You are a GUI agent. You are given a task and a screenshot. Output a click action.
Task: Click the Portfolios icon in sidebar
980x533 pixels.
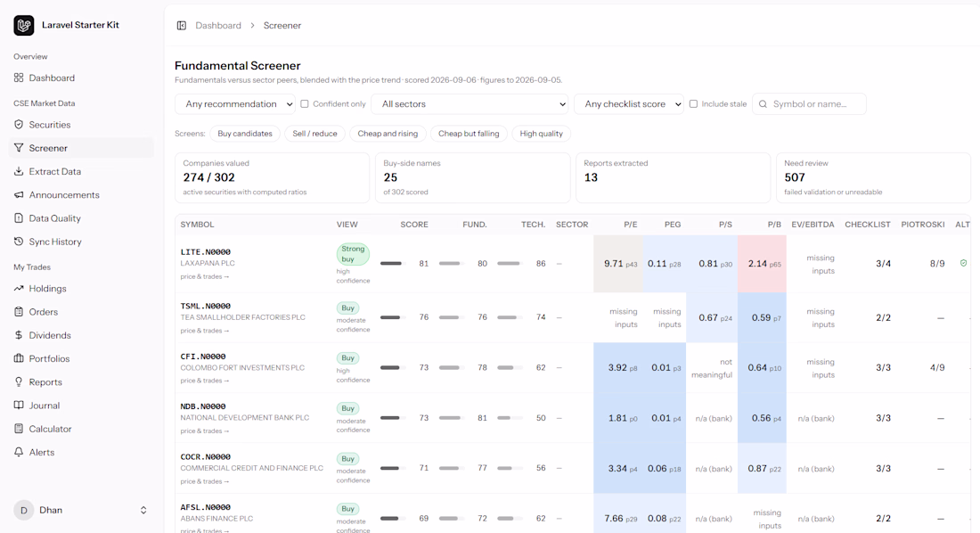(x=19, y=358)
